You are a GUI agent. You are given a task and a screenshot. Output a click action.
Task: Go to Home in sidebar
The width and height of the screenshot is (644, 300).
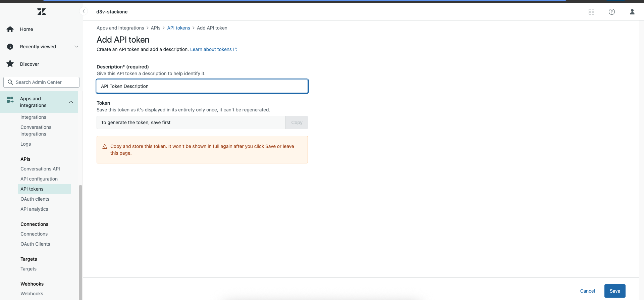coord(26,29)
